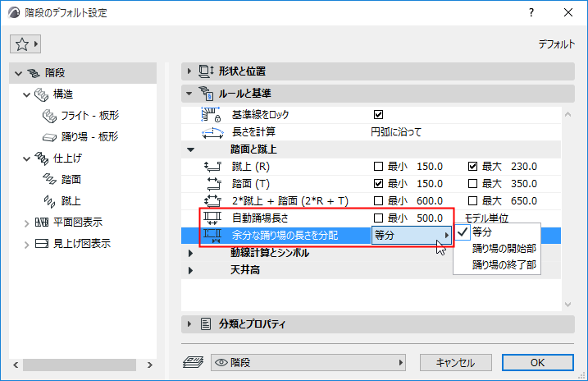Edit 踏面 最小 value 150.0
Screen dimensions: 588x381
[430, 184]
